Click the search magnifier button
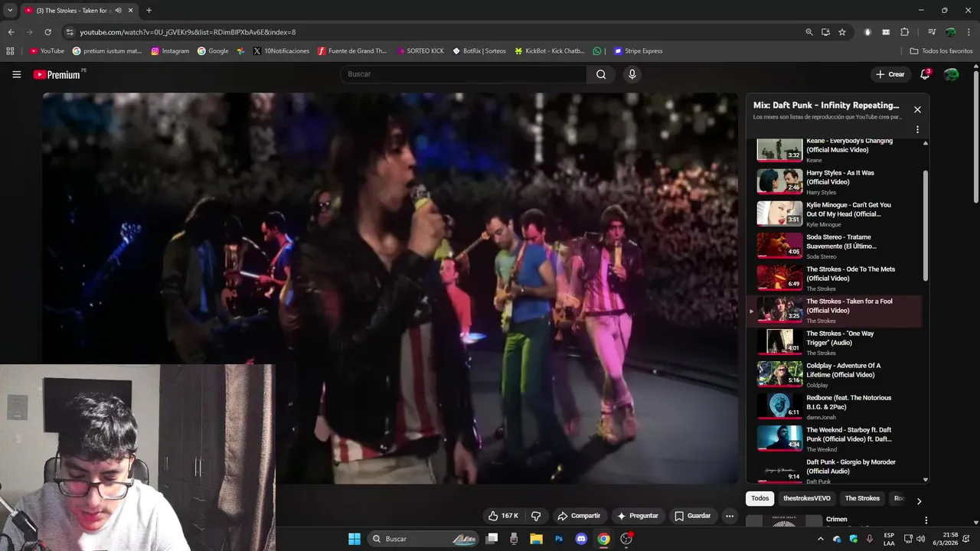Screen dimensions: 980x551 601,74
